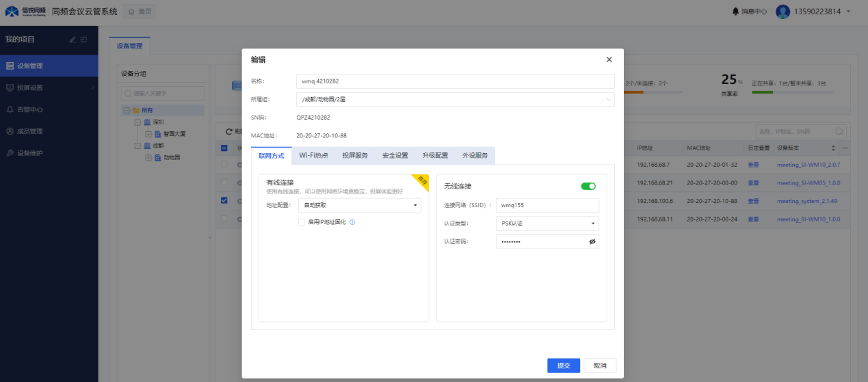Select the 所有 folder in the device tree

pos(143,110)
